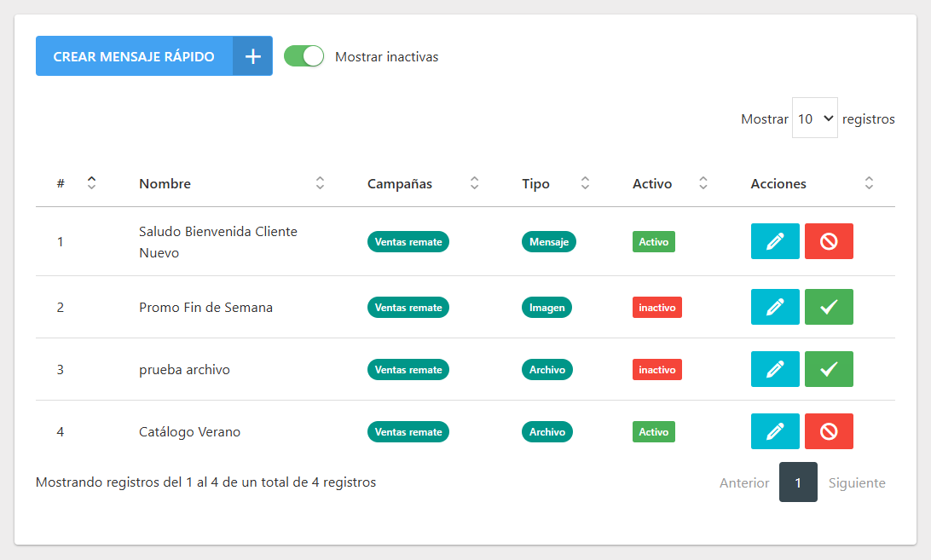Select page 1 in the pagination
The width and height of the screenshot is (931, 560).
[798, 482]
